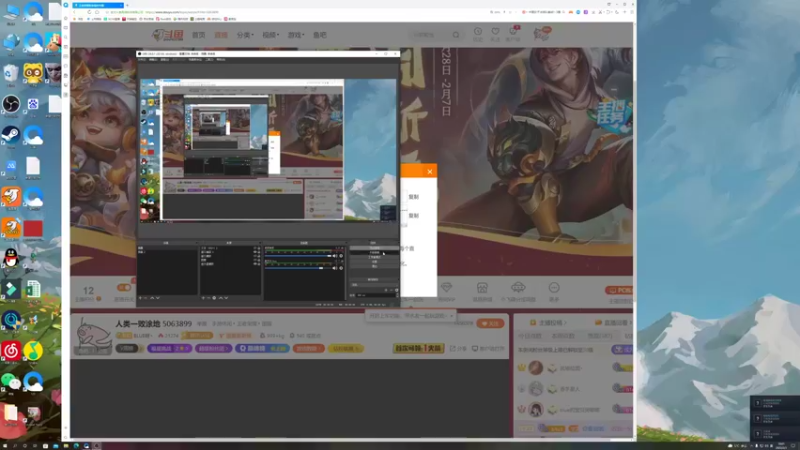Viewport: 800px width, 450px height.
Task: Move source up with OBS Sources up arrow
Action: (220, 298)
